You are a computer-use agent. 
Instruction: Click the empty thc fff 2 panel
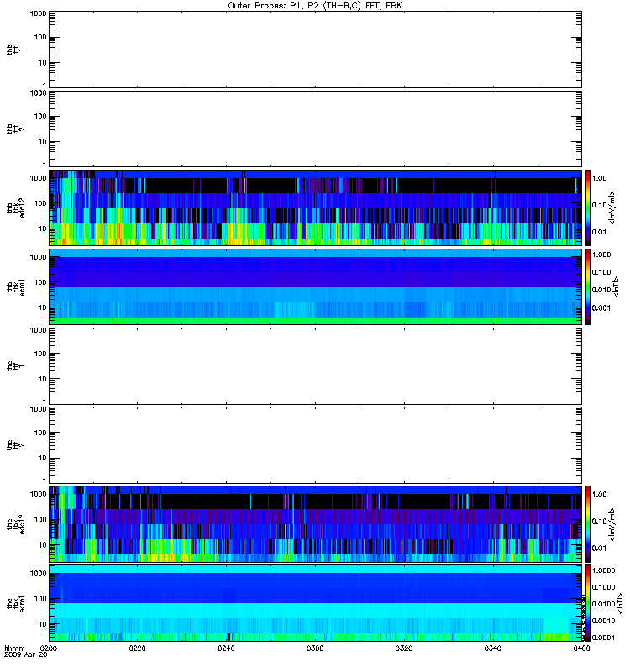316,445
